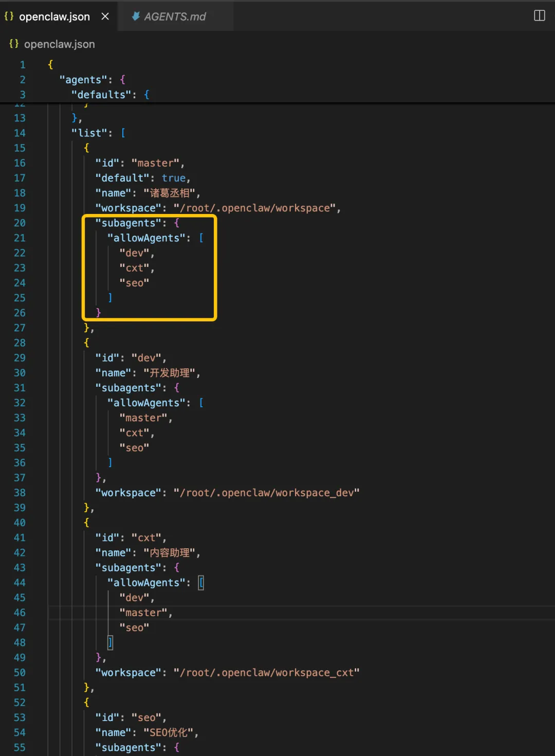Switch to the AGENTS.md tab
This screenshot has width=555, height=756.
[175, 16]
